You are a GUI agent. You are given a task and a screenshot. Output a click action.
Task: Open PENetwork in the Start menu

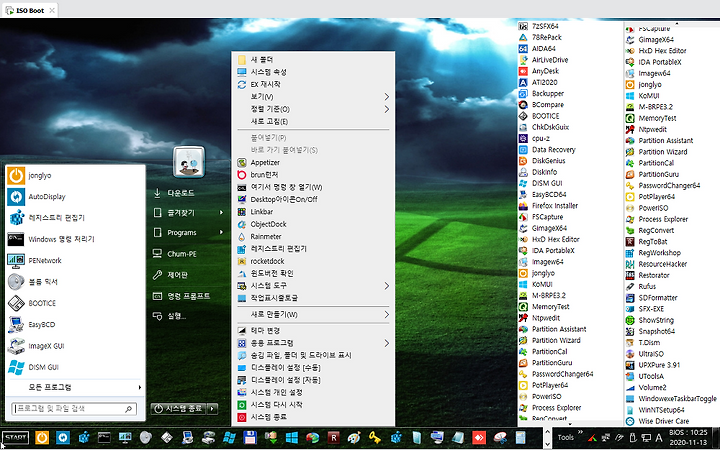pyautogui.click(x=75, y=260)
